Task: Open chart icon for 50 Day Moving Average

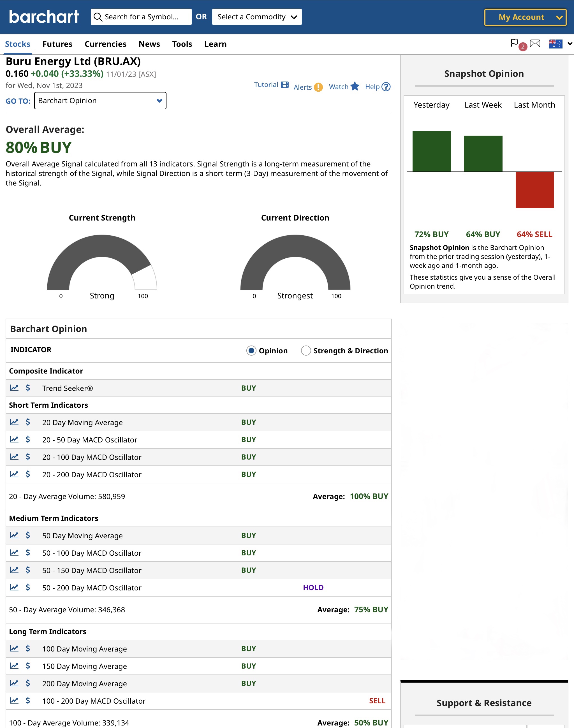Action: coord(14,535)
